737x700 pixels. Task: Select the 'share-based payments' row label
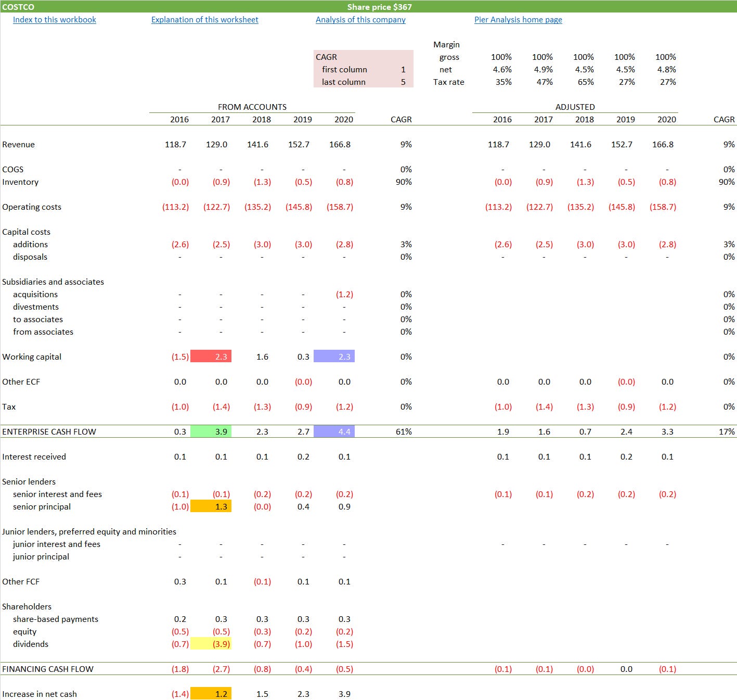[56, 619]
